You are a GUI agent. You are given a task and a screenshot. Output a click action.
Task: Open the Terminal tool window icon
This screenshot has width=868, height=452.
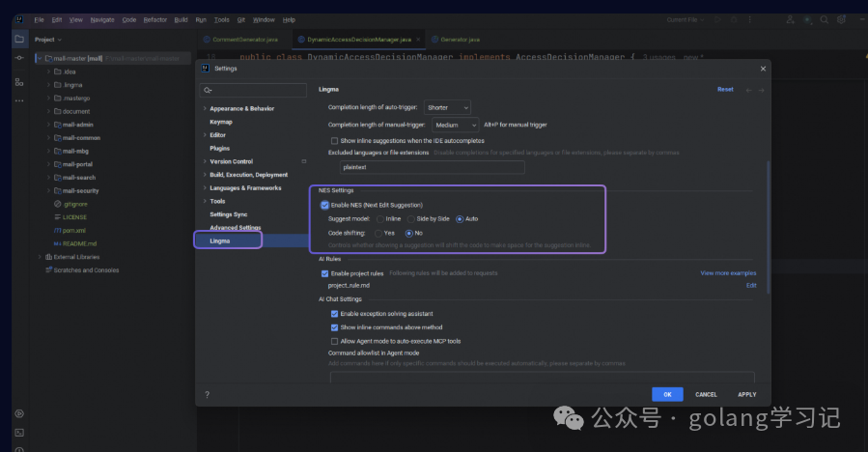[x=19, y=433]
